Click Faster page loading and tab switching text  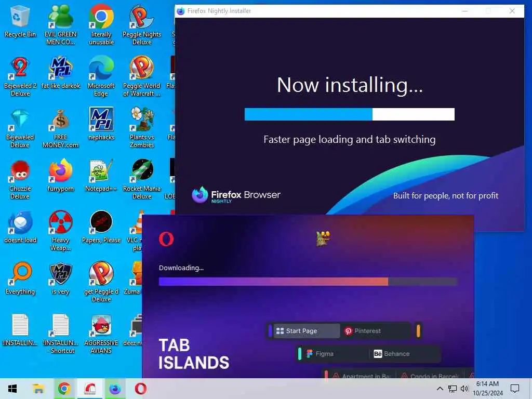[350, 139]
